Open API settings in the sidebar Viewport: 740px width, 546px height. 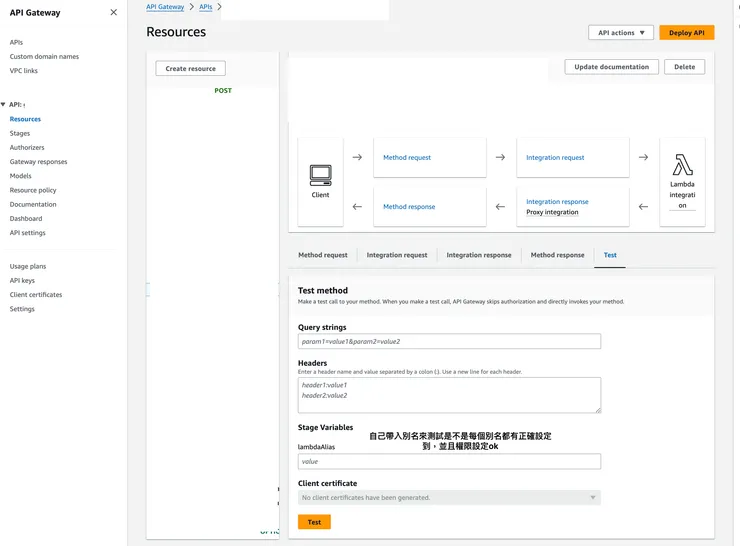27,233
